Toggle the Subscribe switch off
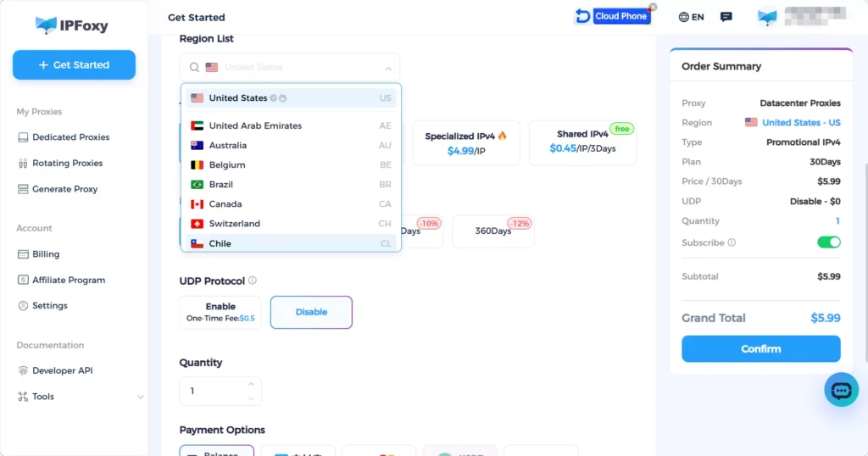The width and height of the screenshot is (868, 456). [x=828, y=242]
